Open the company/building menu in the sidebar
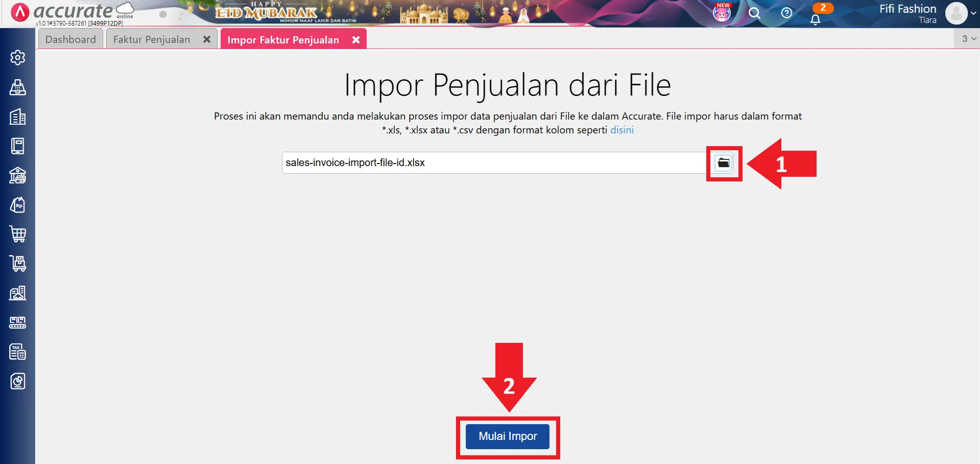 18,117
